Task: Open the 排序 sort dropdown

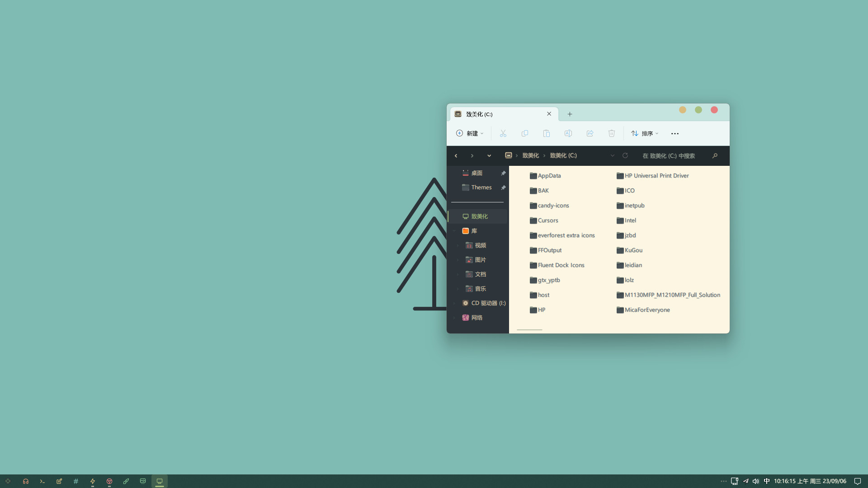Action: point(645,133)
